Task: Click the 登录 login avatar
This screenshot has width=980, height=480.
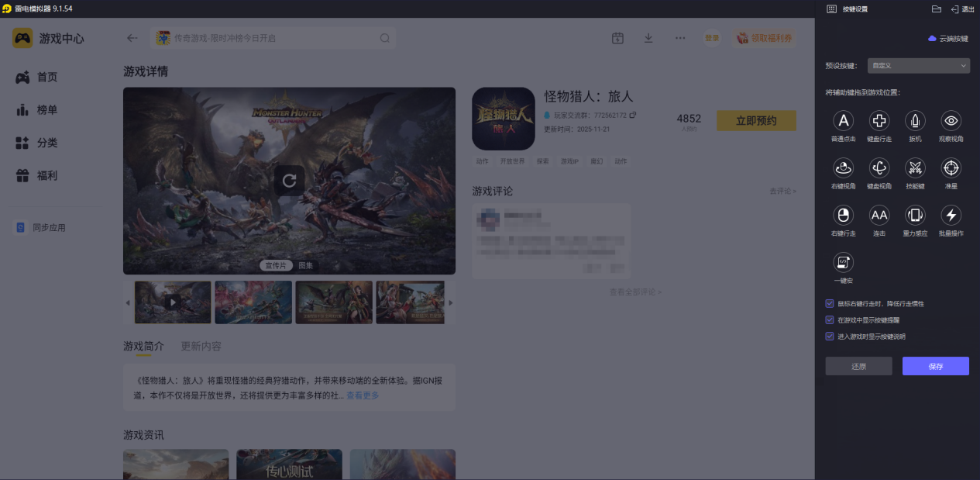Action: pyautogui.click(x=712, y=38)
